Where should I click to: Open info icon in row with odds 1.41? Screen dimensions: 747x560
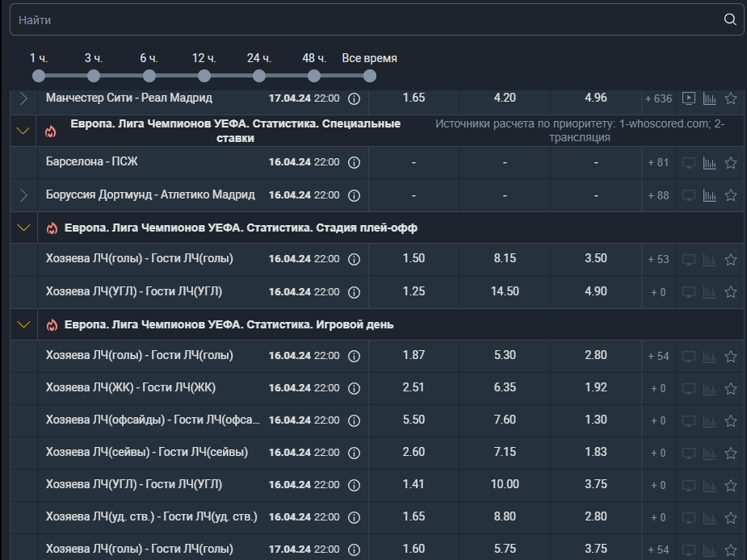pyautogui.click(x=354, y=485)
